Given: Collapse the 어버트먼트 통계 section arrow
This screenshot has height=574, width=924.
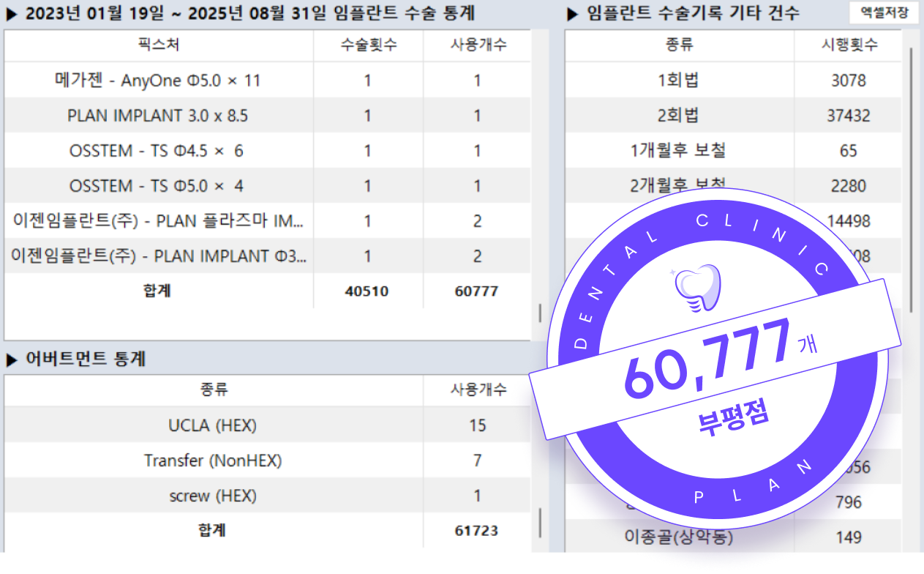Looking at the screenshot, I should tap(10, 359).
